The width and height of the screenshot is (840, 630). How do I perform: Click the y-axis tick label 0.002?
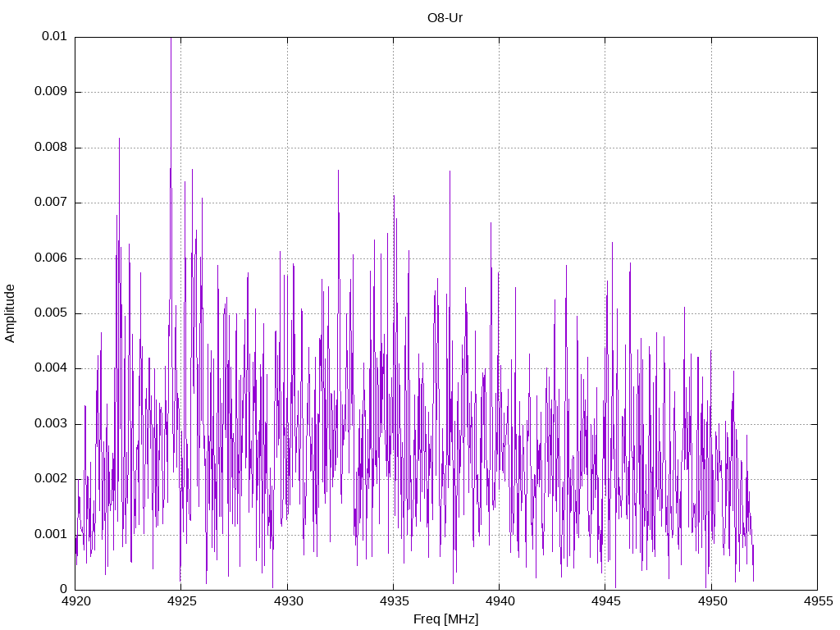[51, 479]
